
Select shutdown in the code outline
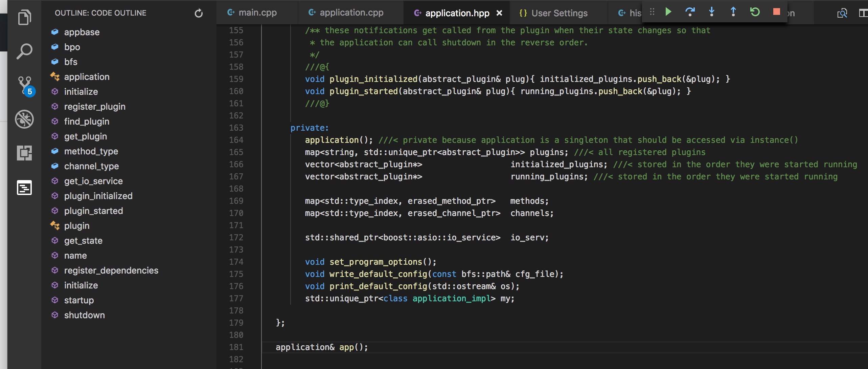pos(85,314)
